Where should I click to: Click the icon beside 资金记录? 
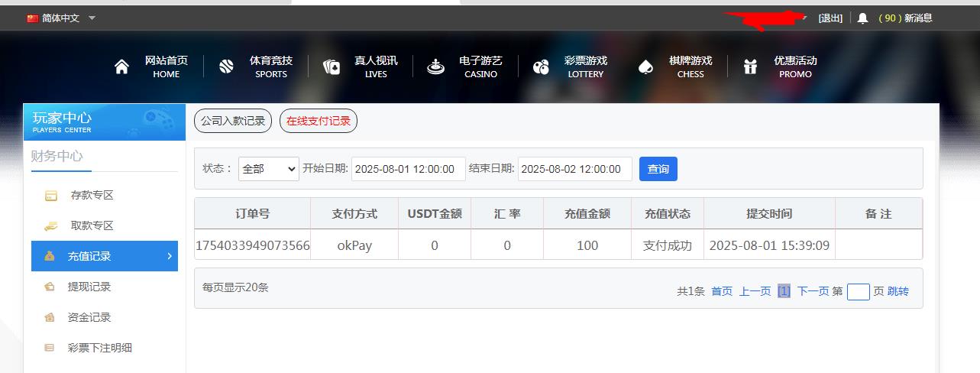tap(50, 317)
